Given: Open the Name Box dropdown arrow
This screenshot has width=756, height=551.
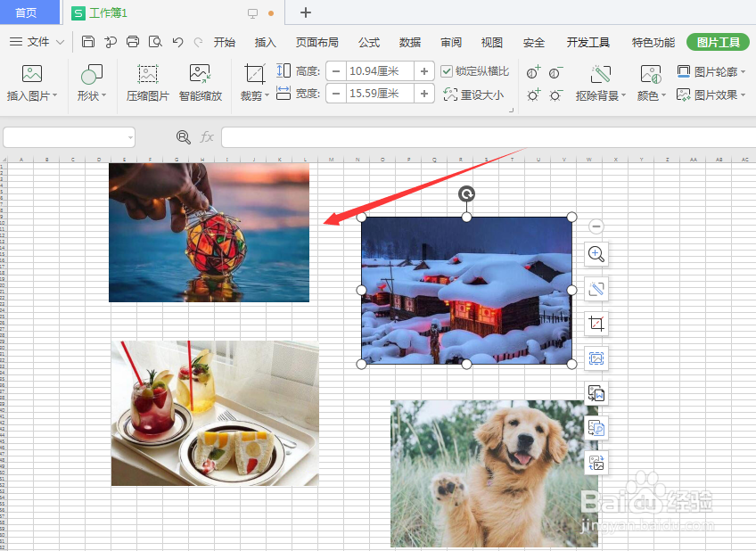Looking at the screenshot, I should pyautogui.click(x=130, y=138).
